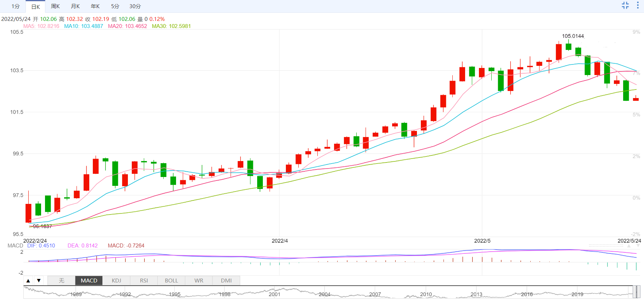Click the overview timeline near 2013
The width and height of the screenshot is (644, 303).
coord(476,294)
